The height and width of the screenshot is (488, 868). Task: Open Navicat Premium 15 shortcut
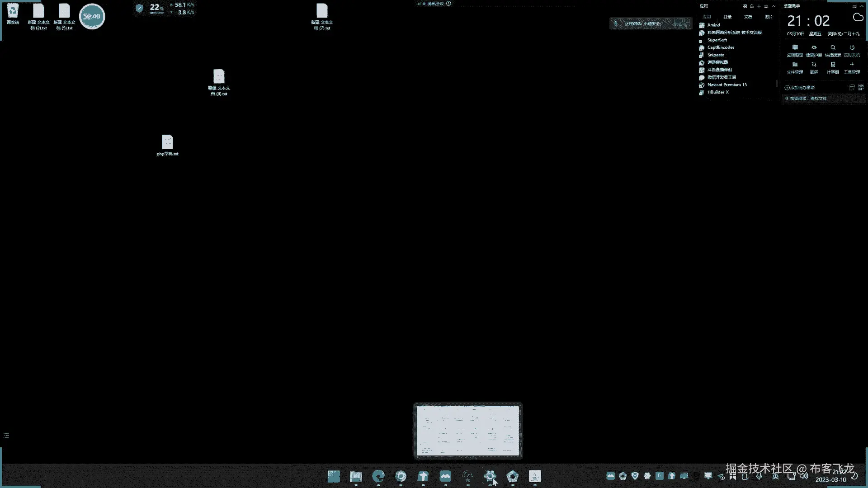click(726, 85)
